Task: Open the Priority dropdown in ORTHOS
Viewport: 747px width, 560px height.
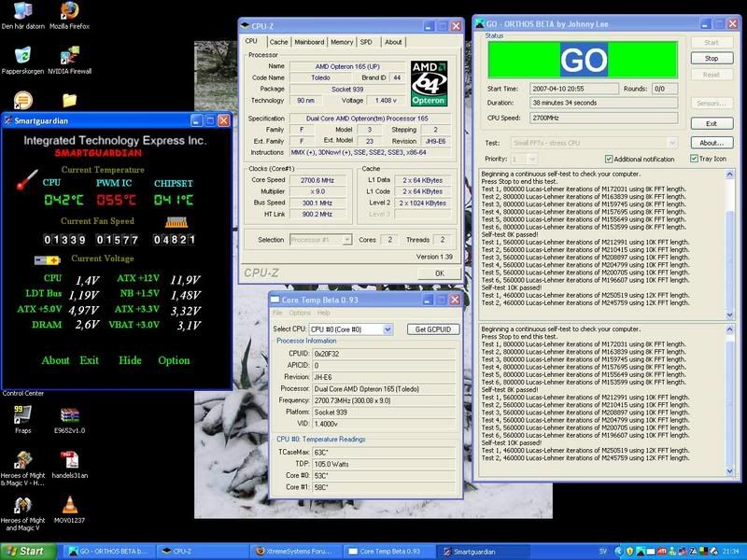Action: [532, 159]
